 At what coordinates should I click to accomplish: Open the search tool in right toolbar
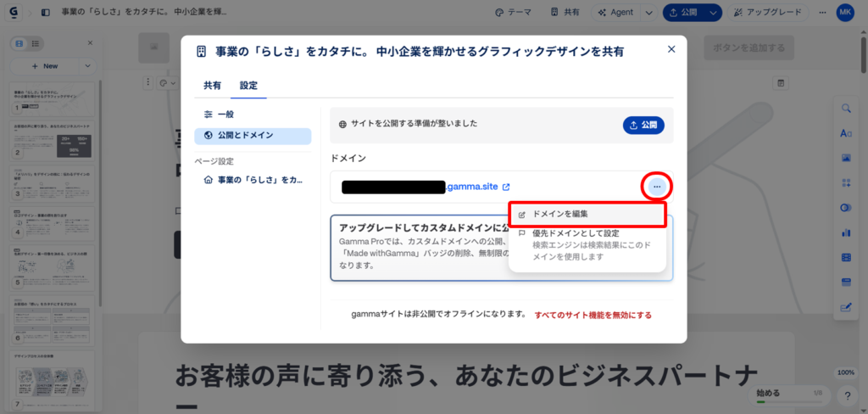point(845,109)
